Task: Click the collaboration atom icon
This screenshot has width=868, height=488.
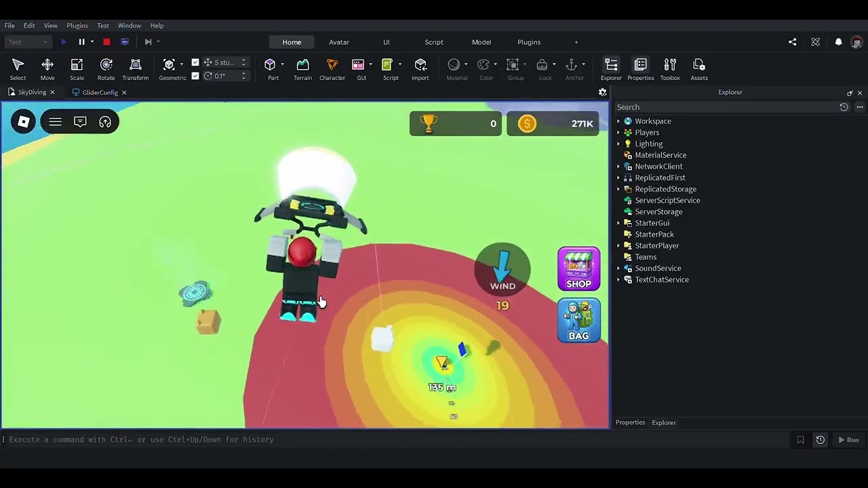Action: point(815,42)
